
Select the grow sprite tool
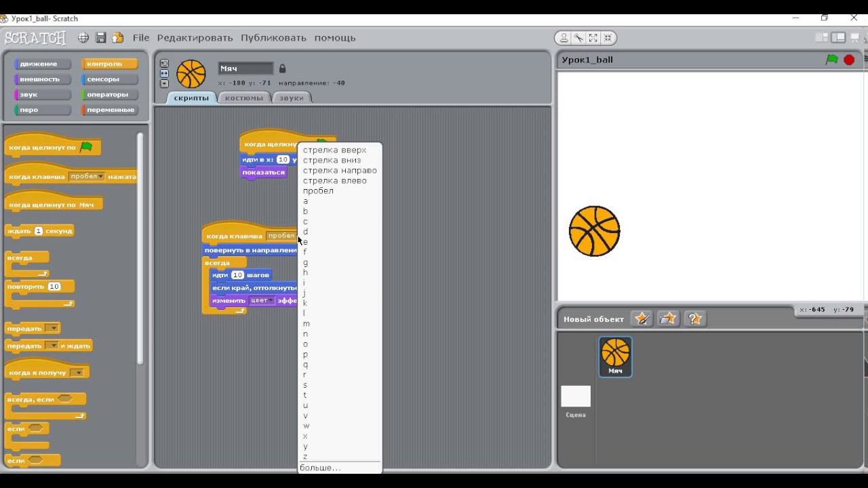point(593,38)
